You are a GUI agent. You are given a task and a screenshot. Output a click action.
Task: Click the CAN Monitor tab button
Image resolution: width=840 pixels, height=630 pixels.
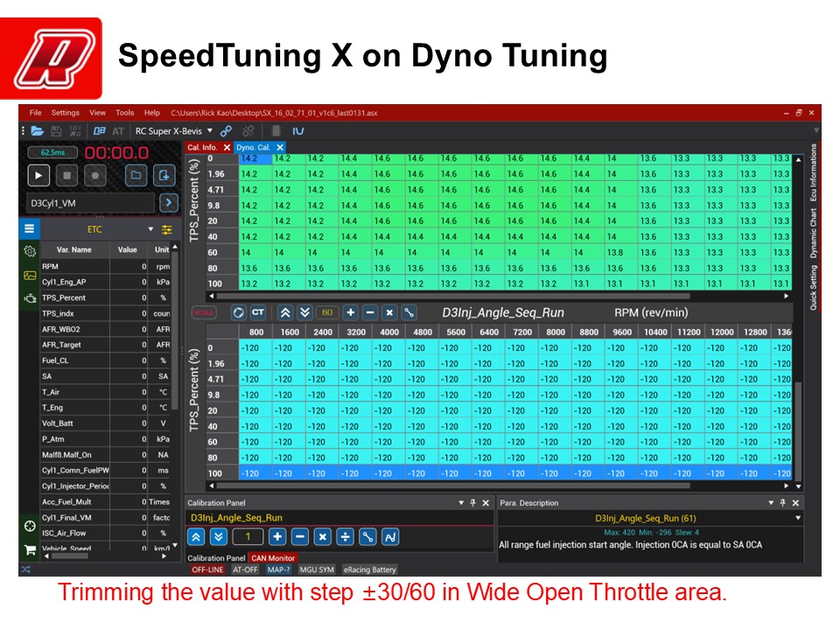click(x=272, y=557)
